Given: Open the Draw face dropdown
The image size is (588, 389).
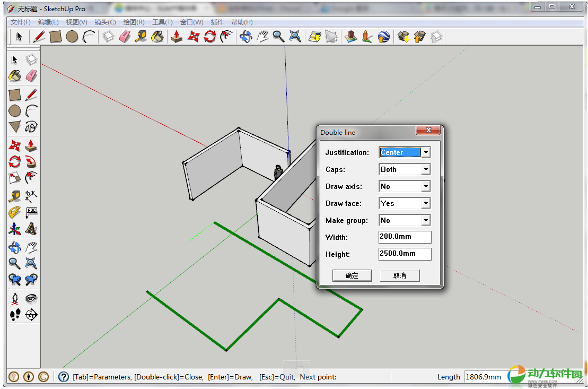Looking at the screenshot, I should click(425, 204).
